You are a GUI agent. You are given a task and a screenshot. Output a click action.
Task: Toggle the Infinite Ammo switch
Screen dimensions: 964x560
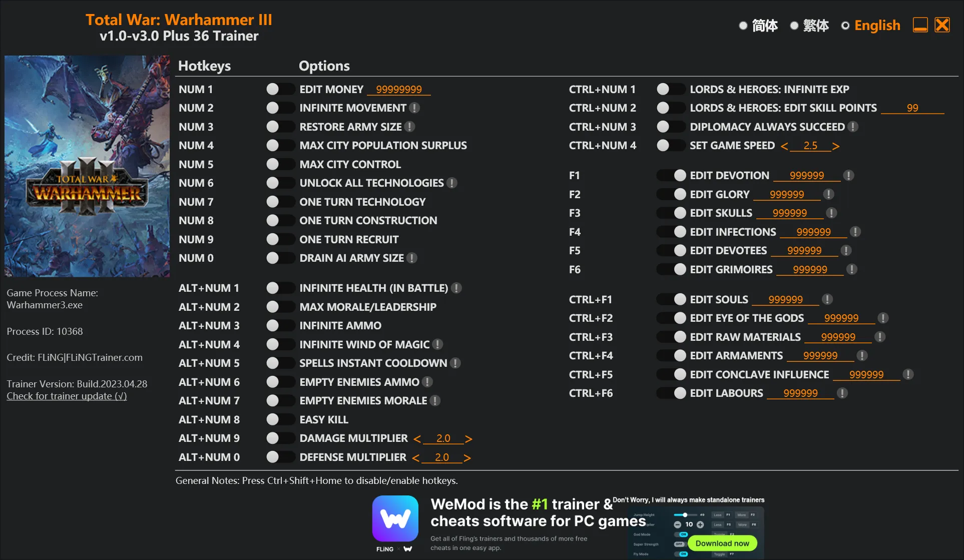280,326
